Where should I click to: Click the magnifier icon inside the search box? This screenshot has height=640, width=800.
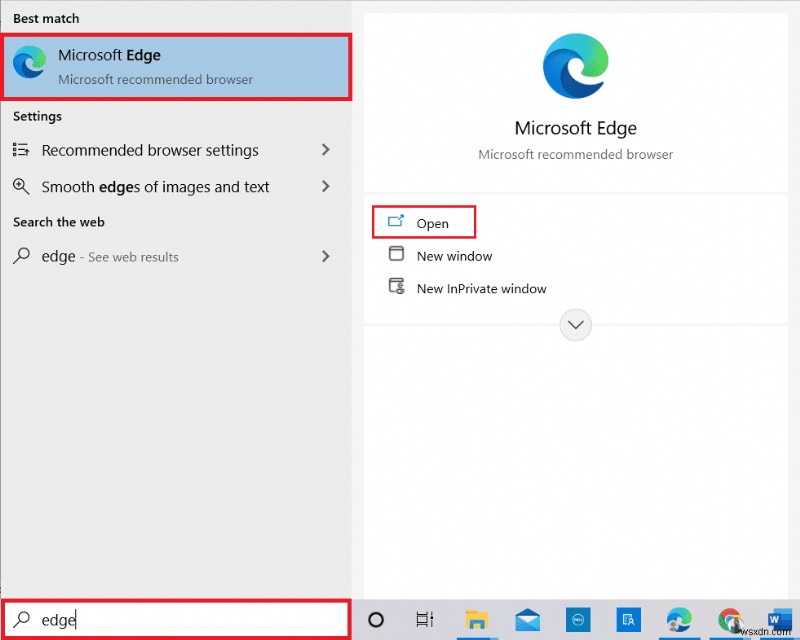(21, 619)
